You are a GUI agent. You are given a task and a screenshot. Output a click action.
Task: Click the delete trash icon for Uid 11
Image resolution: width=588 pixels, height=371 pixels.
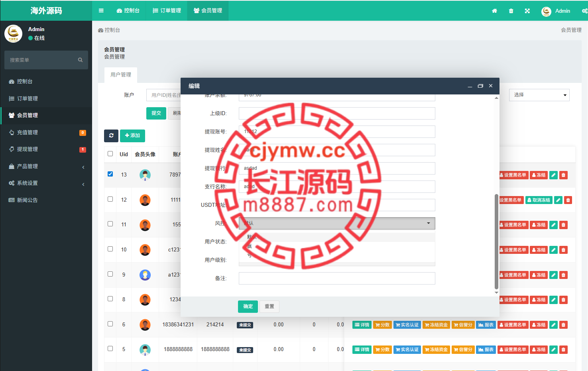tap(563, 225)
